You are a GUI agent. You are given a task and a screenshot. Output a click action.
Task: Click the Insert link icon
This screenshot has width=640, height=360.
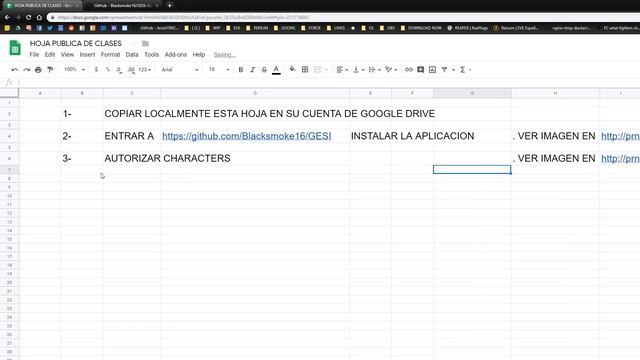click(x=409, y=70)
